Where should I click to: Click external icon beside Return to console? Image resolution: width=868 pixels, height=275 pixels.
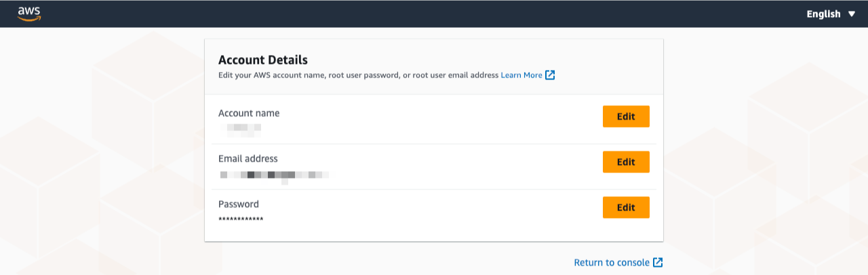point(658,262)
